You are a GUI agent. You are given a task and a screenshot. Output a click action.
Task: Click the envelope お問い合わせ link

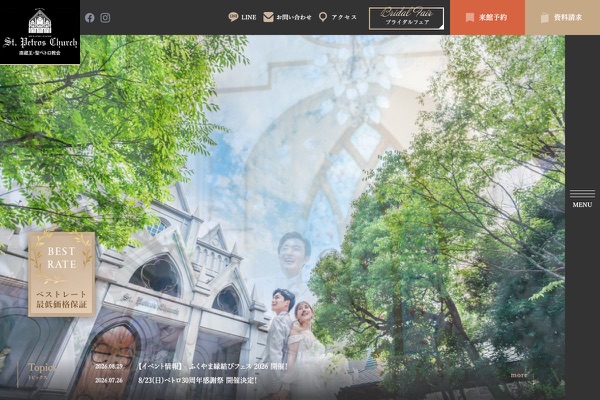pyautogui.click(x=287, y=17)
